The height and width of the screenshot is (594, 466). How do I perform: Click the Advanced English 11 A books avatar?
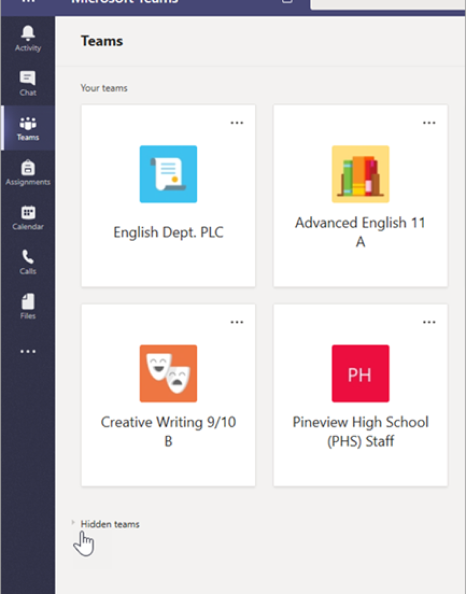(x=360, y=174)
